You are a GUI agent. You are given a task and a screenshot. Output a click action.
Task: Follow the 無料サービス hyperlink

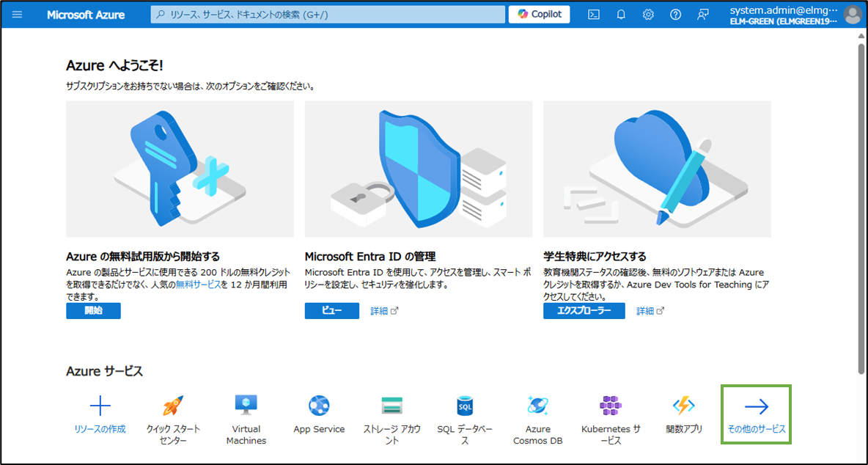198,285
